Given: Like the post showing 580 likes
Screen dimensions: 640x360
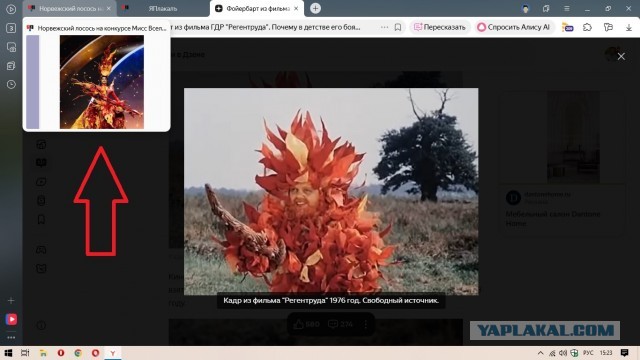Looking at the screenshot, I should pos(307,324).
